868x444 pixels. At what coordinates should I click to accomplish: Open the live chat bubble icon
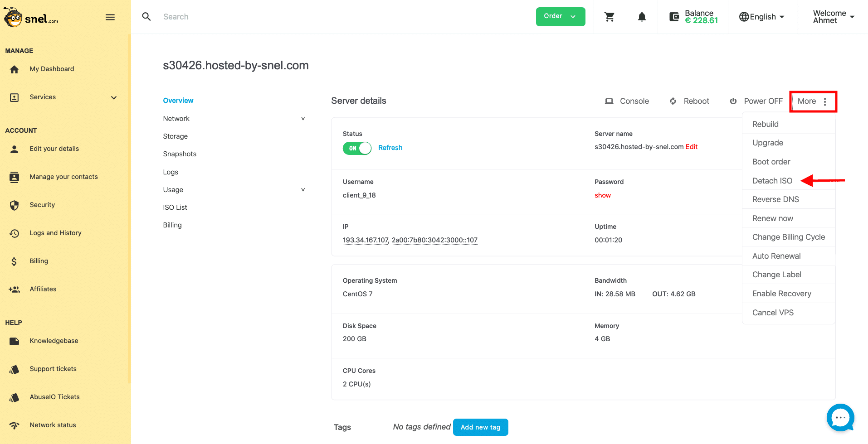(840, 417)
